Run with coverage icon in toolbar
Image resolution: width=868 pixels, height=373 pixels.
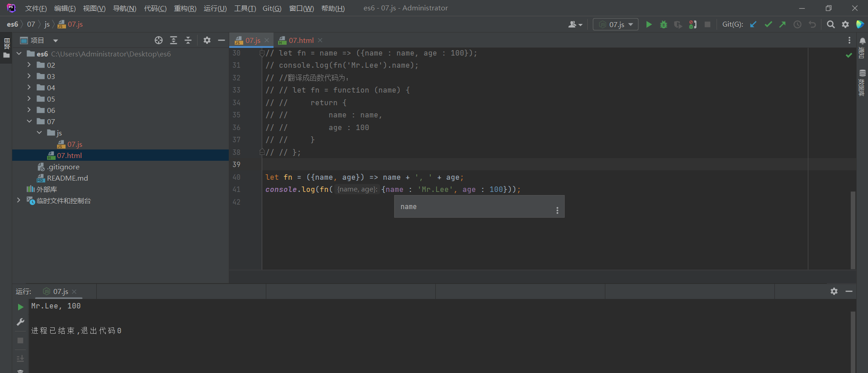678,24
